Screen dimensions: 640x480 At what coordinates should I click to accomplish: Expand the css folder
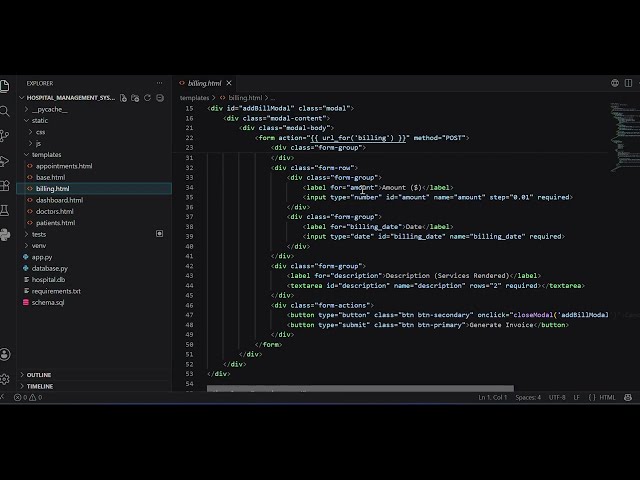pos(40,132)
